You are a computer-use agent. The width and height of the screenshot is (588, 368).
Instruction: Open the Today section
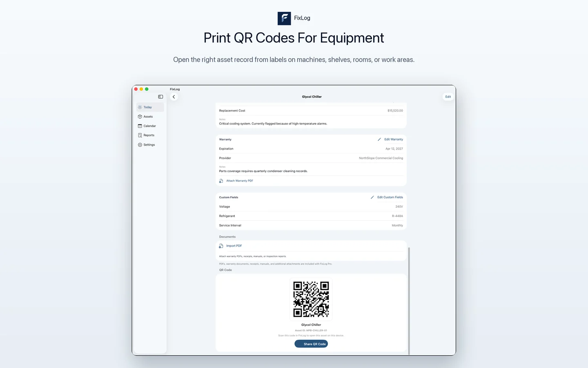click(150, 107)
